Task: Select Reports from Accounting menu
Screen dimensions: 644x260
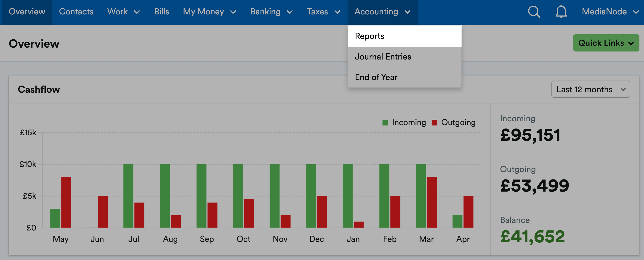Action: 369,36
